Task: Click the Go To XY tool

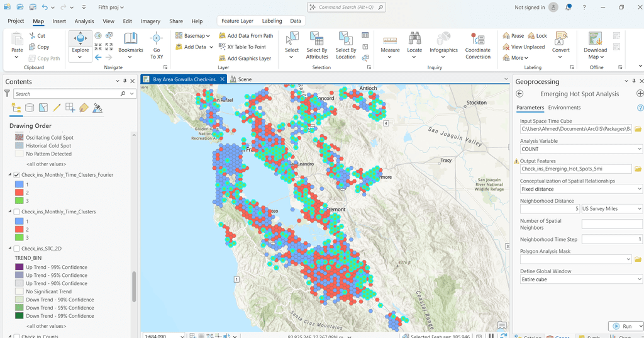Action: 157,46
